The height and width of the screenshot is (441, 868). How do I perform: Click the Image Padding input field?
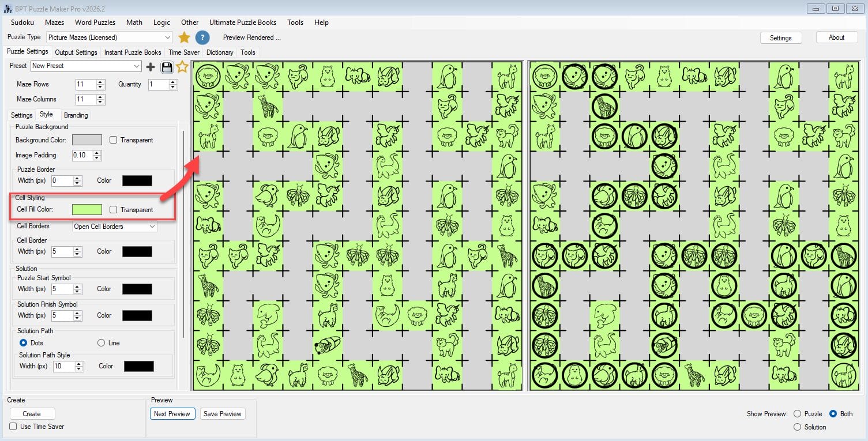click(82, 155)
